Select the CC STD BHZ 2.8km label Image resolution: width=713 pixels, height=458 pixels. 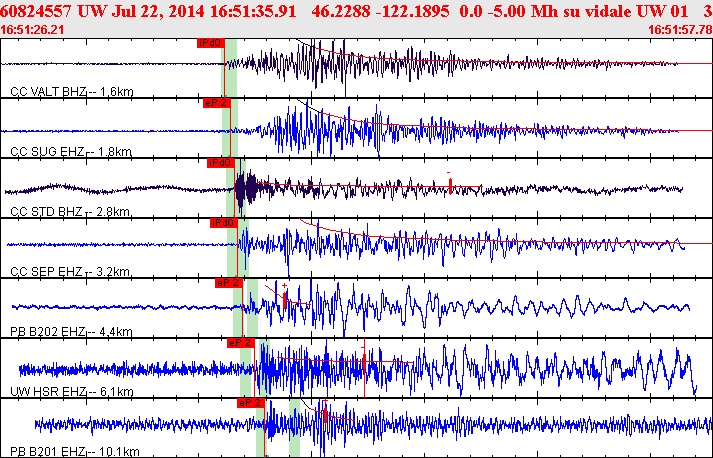pos(70,211)
